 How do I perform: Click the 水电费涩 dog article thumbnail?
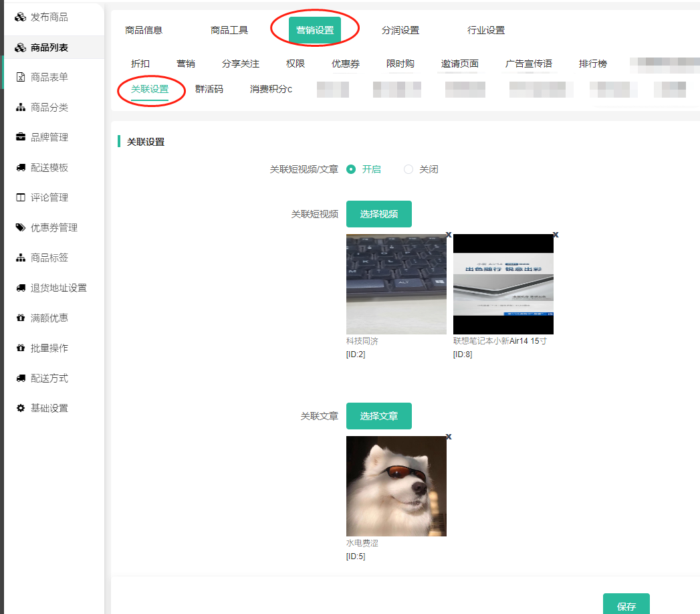pyautogui.click(x=396, y=486)
